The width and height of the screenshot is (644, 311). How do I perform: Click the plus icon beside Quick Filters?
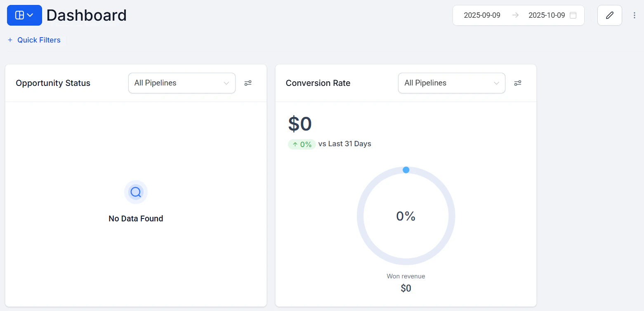[x=9, y=40]
